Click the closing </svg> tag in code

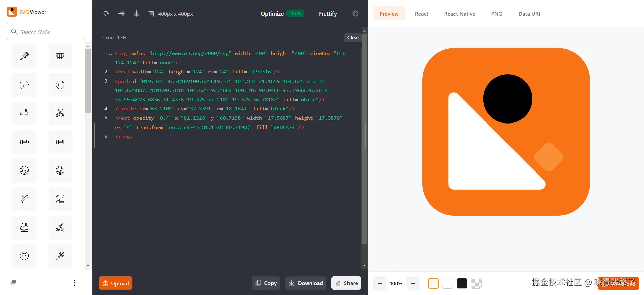pos(124,137)
